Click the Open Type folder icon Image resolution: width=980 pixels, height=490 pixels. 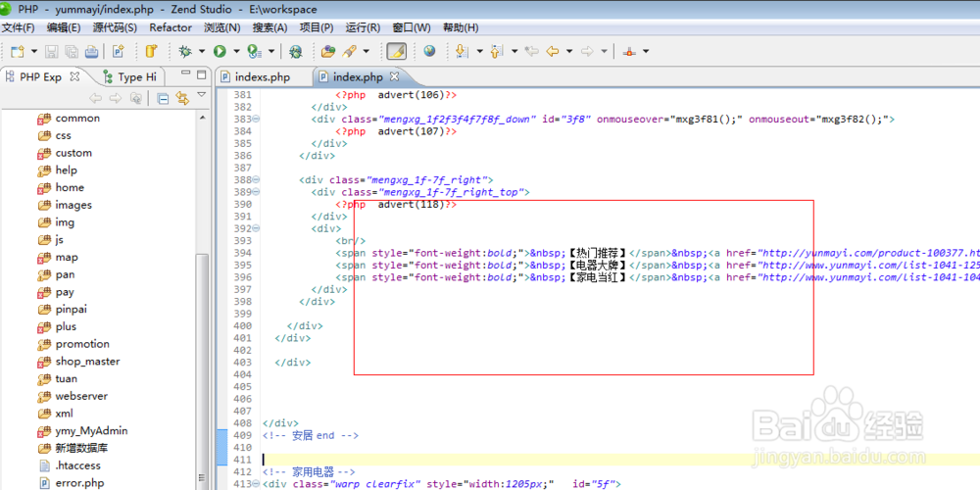coord(328,51)
